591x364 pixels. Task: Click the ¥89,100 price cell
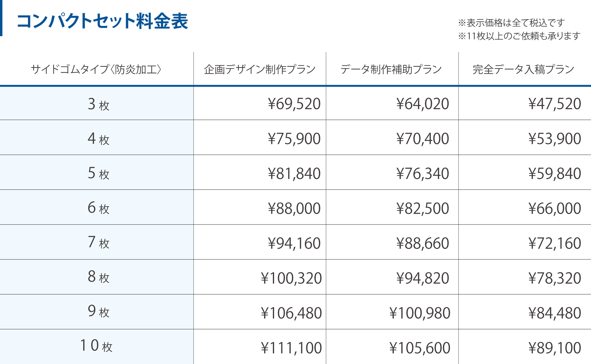(555, 348)
